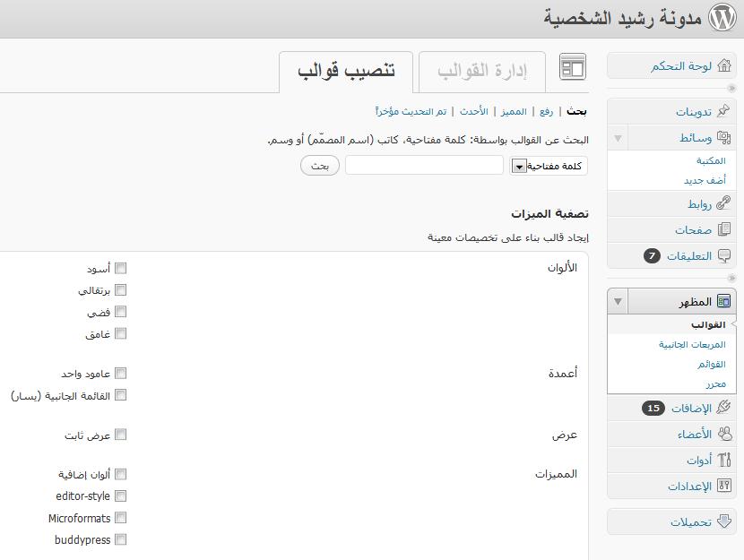Select the Install Themes (تنصيب قوالب) tab
This screenshot has width=744, height=560.
coord(346,71)
